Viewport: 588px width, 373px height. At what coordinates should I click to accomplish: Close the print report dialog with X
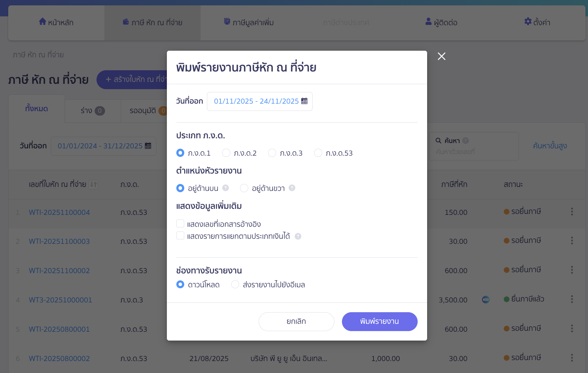(x=441, y=56)
